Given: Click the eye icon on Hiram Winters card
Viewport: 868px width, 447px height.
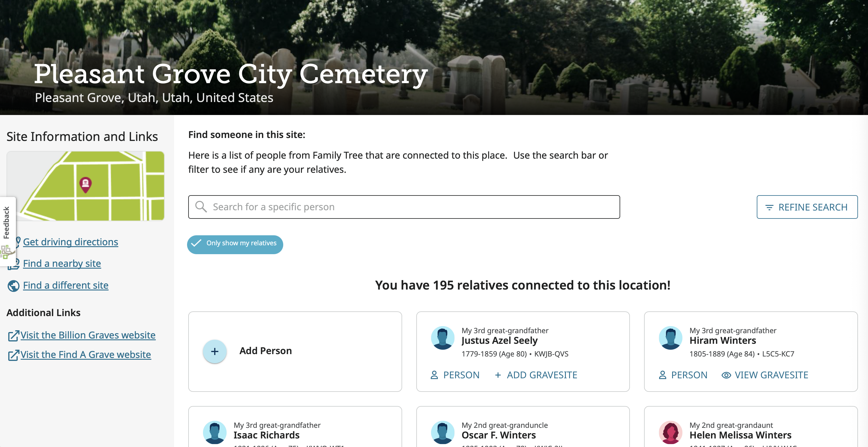Looking at the screenshot, I should (726, 375).
